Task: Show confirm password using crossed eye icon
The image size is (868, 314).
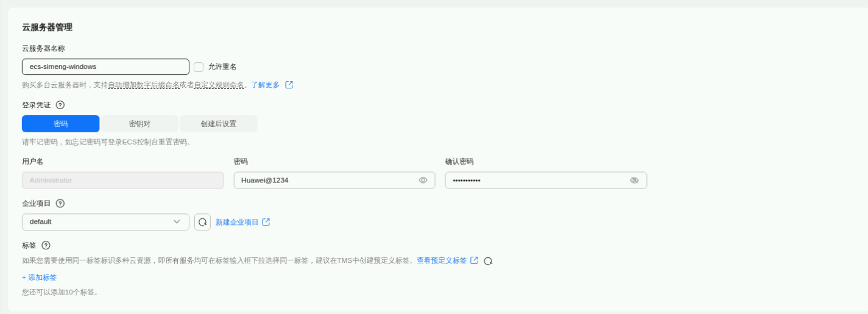Action: (x=634, y=180)
